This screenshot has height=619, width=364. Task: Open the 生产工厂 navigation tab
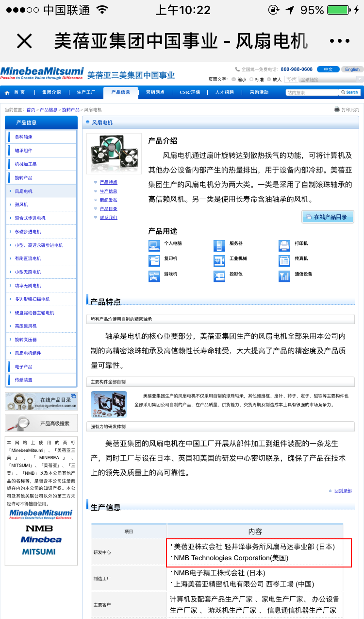pyautogui.click(x=86, y=92)
